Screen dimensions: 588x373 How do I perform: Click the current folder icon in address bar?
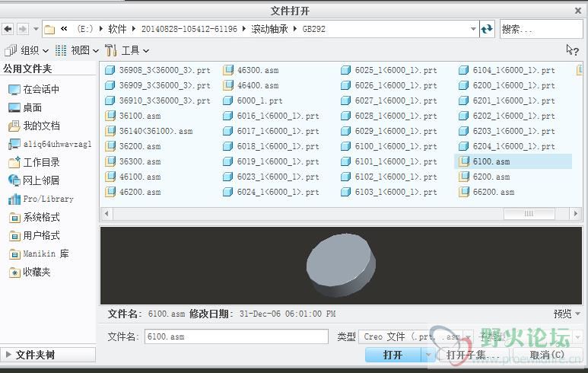(49, 29)
